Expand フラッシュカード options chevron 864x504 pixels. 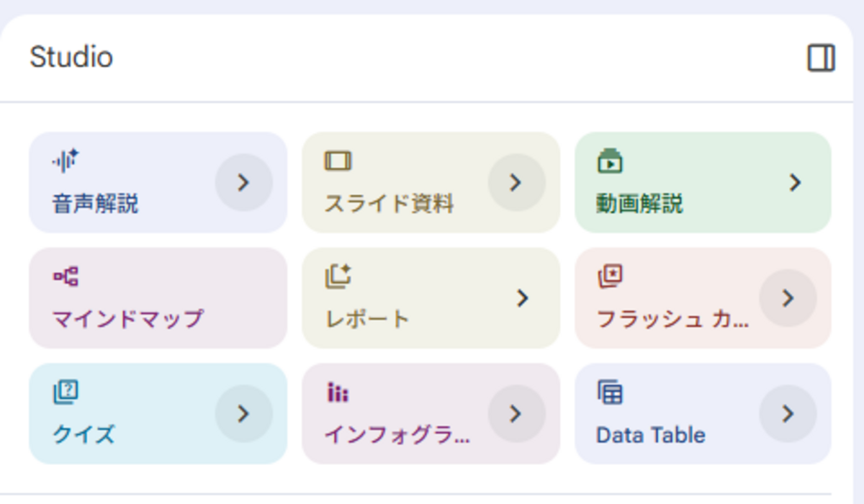click(x=789, y=299)
